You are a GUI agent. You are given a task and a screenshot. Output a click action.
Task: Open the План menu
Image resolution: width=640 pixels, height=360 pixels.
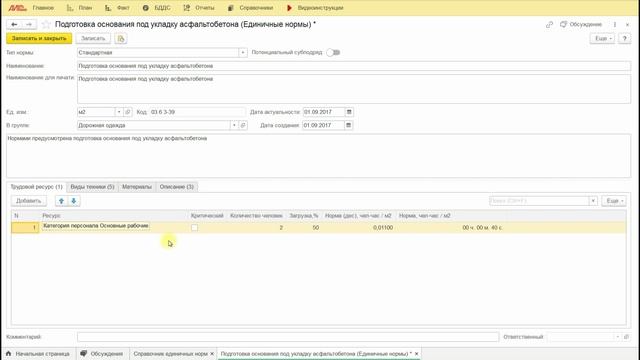coord(80,8)
